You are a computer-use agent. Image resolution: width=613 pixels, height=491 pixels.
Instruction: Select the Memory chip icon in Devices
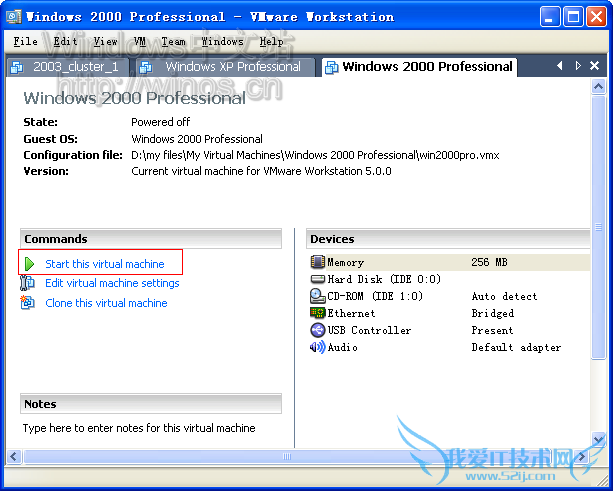[317, 262]
